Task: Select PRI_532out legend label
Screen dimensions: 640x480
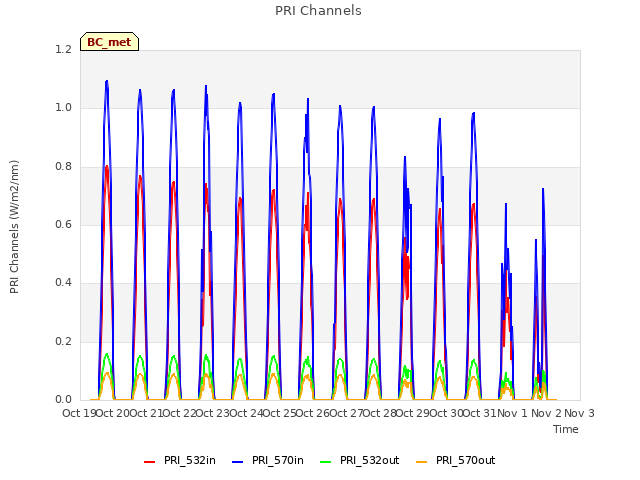Action: [x=370, y=460]
